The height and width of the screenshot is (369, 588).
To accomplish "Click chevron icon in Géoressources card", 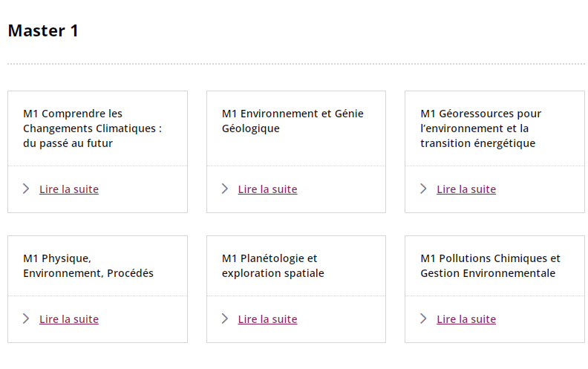I will pos(423,189).
